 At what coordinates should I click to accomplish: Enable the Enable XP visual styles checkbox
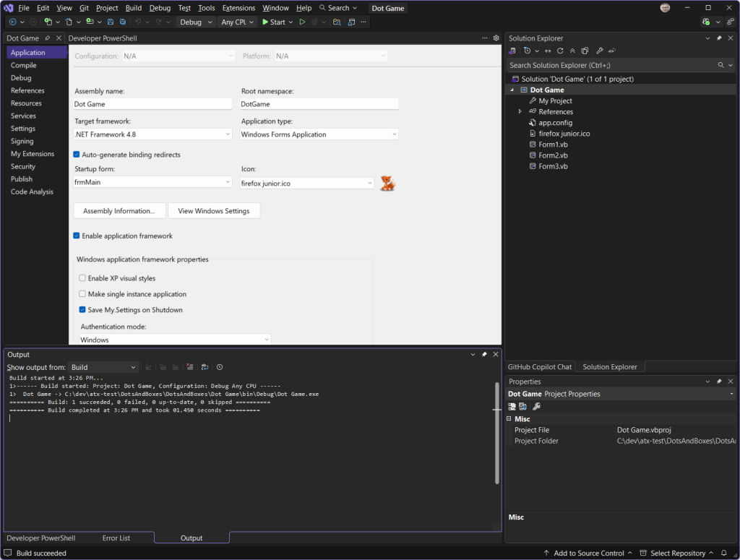(x=82, y=277)
